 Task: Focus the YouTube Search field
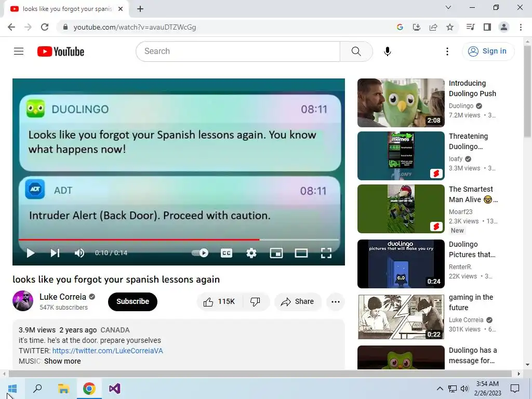(238, 51)
